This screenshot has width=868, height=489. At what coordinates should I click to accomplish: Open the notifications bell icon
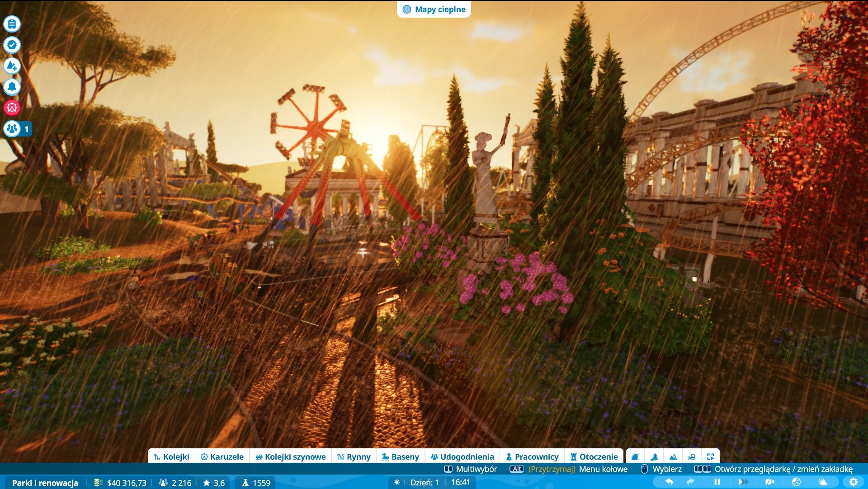[12, 86]
